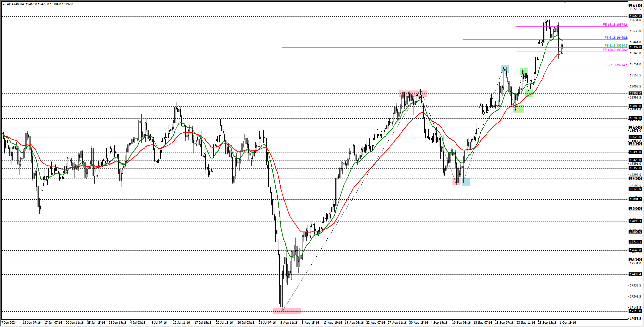The width and height of the screenshot is (644, 327).
Task: Click the 17640.0 level price tag
Action: click(x=635, y=250)
